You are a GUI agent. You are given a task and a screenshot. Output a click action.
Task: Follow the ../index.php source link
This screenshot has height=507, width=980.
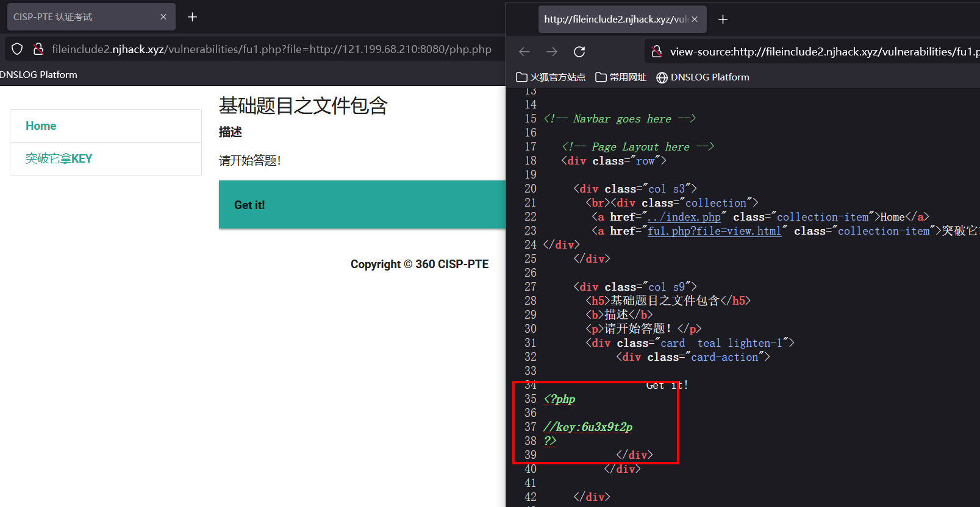(x=684, y=217)
